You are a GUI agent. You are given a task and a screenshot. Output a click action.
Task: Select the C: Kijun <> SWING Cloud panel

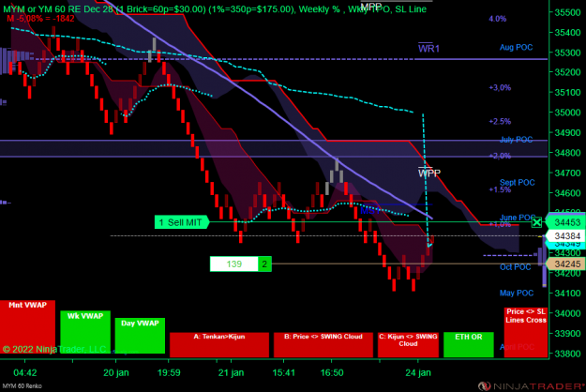[408, 344]
